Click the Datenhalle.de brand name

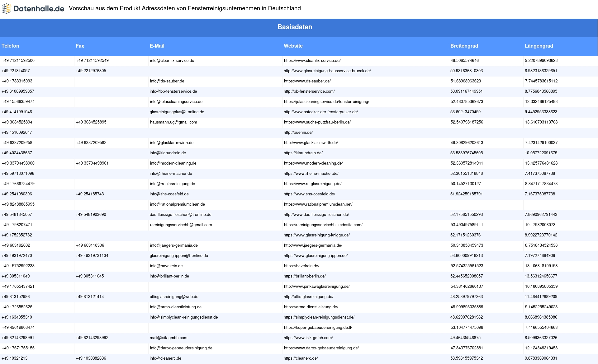tap(39, 9)
